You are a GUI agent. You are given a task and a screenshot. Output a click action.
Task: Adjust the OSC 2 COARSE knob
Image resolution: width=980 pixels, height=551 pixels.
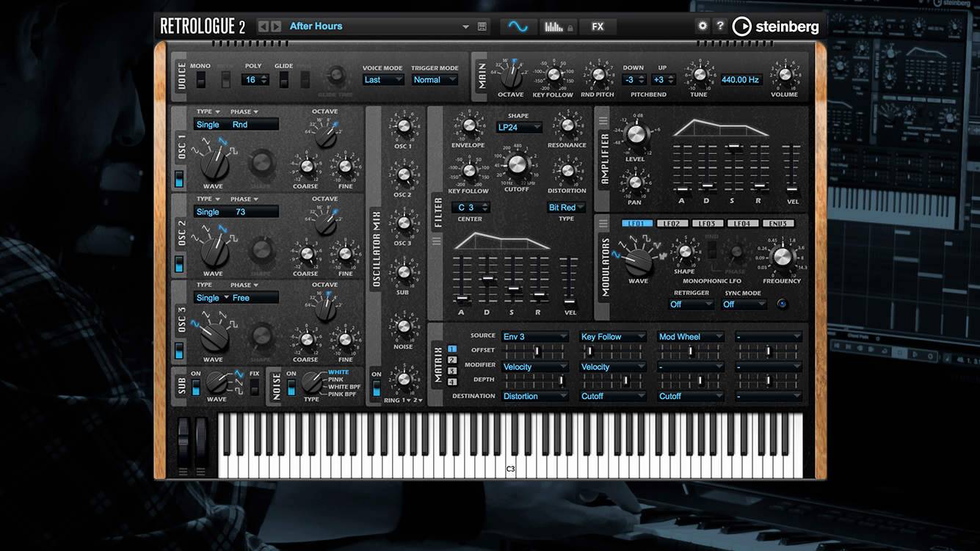[x=306, y=254]
